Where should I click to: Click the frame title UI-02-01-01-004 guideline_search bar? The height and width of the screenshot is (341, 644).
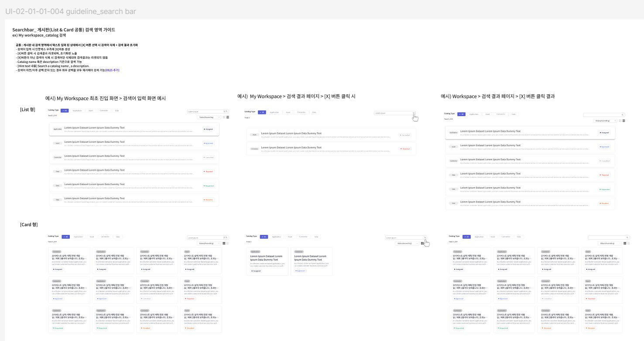(71, 11)
